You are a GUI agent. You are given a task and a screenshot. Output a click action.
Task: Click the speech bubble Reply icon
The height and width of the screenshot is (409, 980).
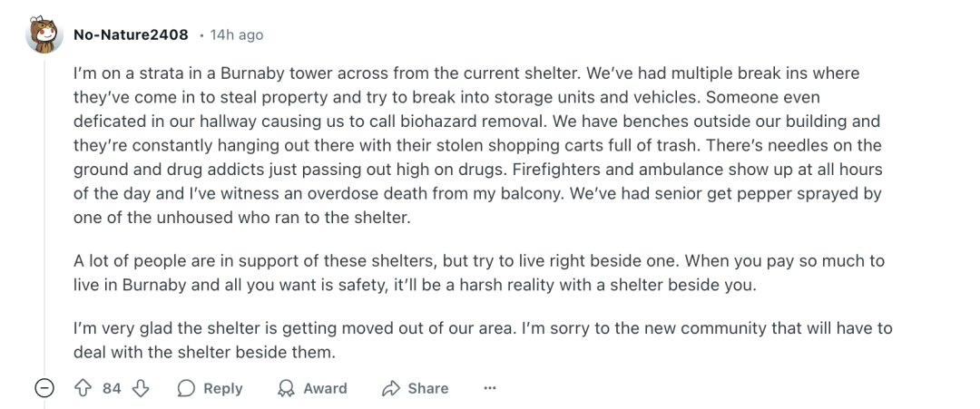[186, 388]
